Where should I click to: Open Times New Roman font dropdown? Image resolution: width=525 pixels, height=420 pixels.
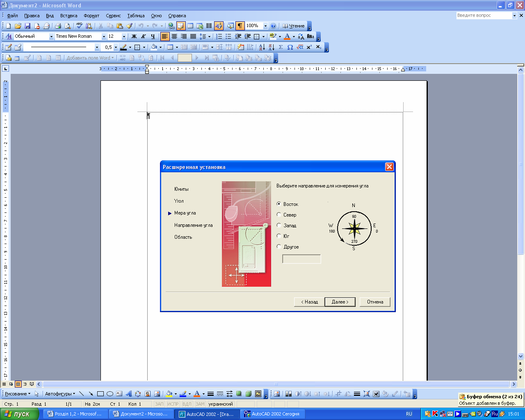click(104, 37)
